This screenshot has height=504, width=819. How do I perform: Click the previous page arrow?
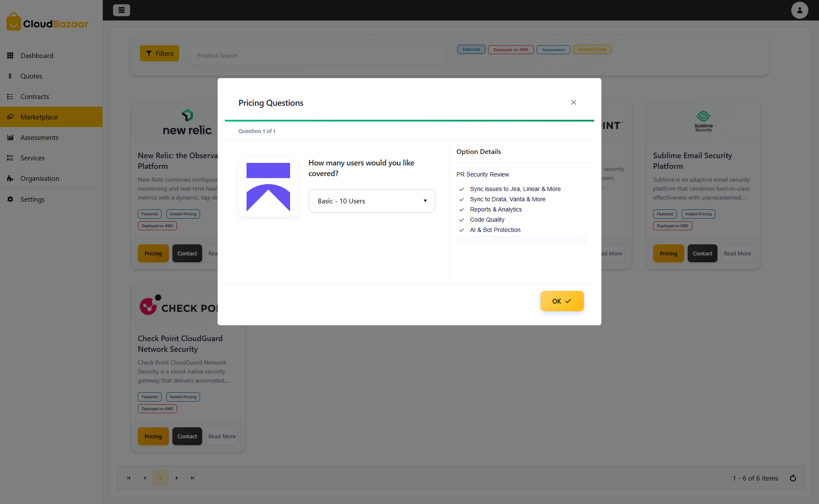(x=145, y=478)
